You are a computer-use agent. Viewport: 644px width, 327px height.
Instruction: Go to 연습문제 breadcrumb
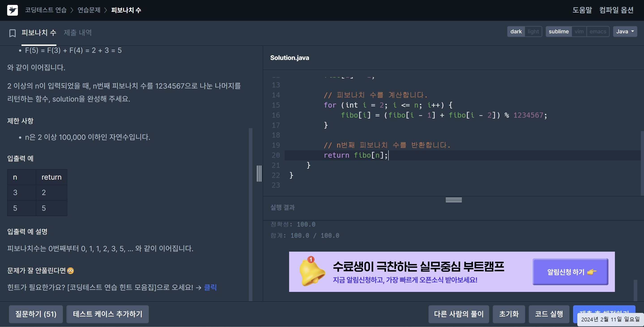pos(89,10)
